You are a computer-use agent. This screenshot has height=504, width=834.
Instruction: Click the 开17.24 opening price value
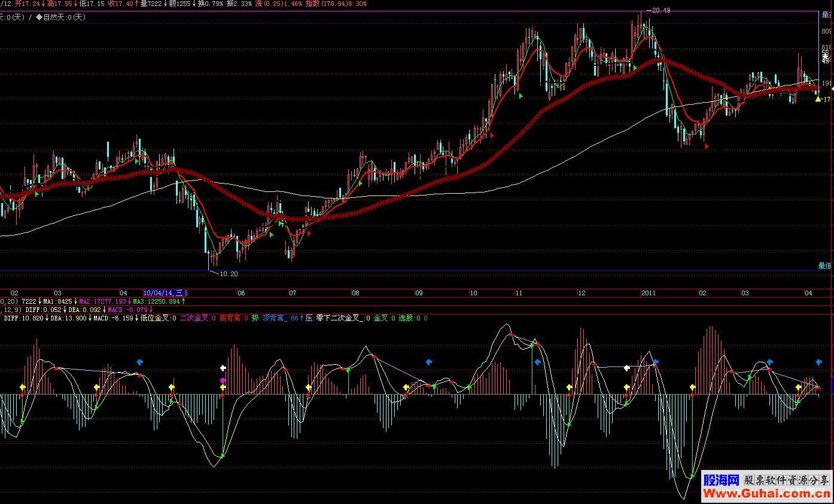28,4
